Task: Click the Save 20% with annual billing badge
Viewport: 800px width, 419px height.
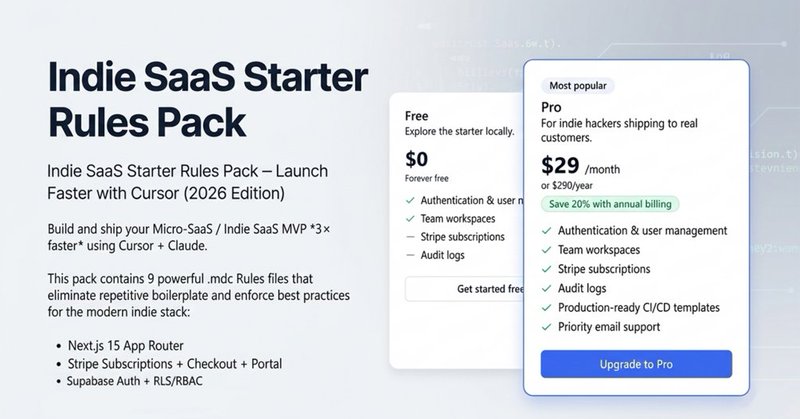Action: (611, 204)
